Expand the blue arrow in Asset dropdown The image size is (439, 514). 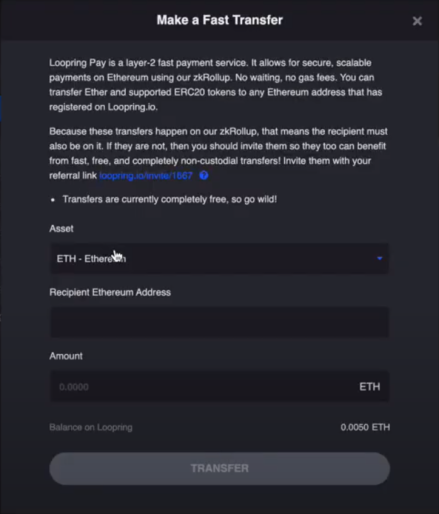tap(379, 258)
